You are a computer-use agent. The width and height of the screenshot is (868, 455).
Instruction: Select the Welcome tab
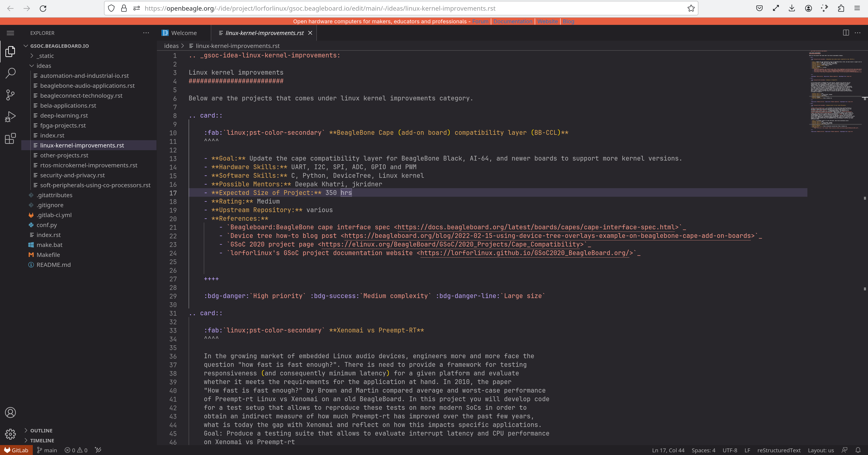184,33
